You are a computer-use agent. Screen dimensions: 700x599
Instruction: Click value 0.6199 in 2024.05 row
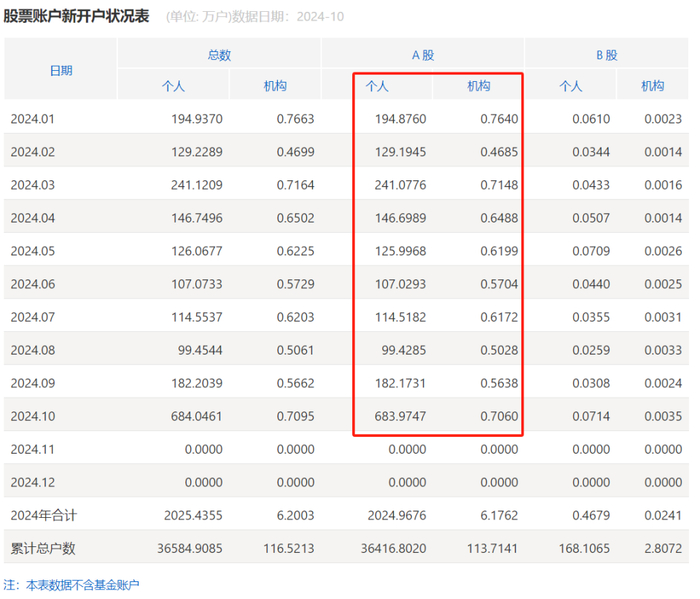click(x=499, y=251)
